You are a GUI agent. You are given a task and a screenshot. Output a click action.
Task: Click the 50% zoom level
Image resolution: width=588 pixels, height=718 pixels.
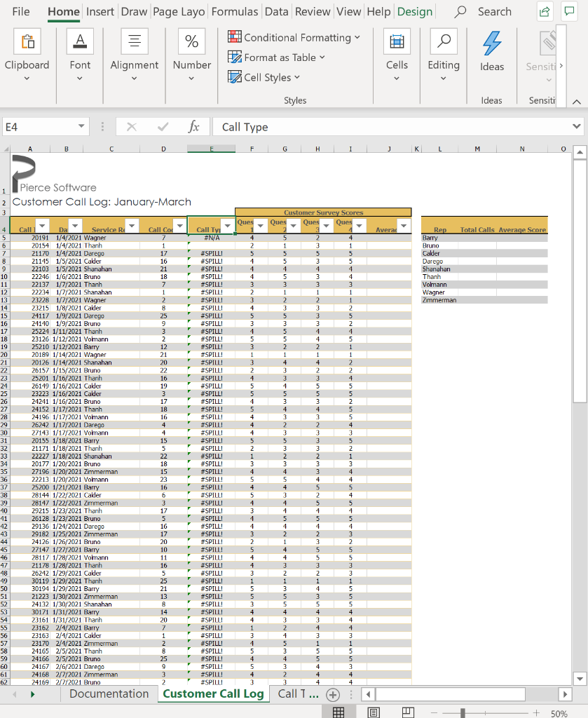(x=559, y=713)
